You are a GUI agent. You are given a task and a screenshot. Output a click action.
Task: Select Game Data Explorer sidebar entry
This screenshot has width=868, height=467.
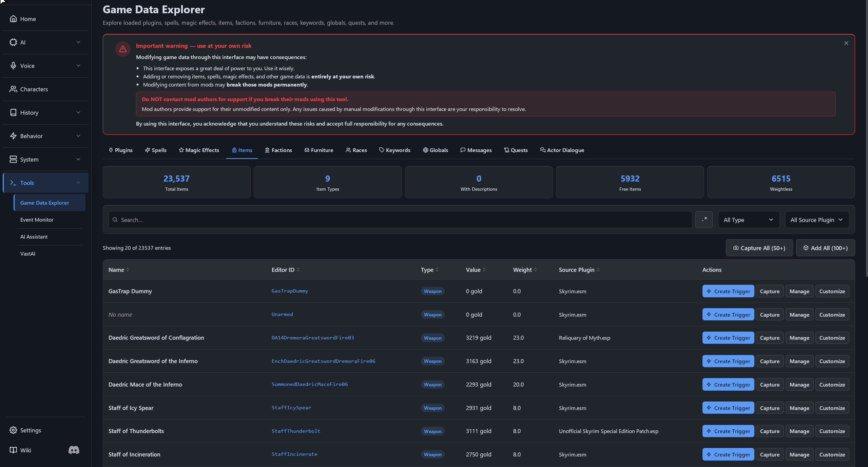pos(50,203)
